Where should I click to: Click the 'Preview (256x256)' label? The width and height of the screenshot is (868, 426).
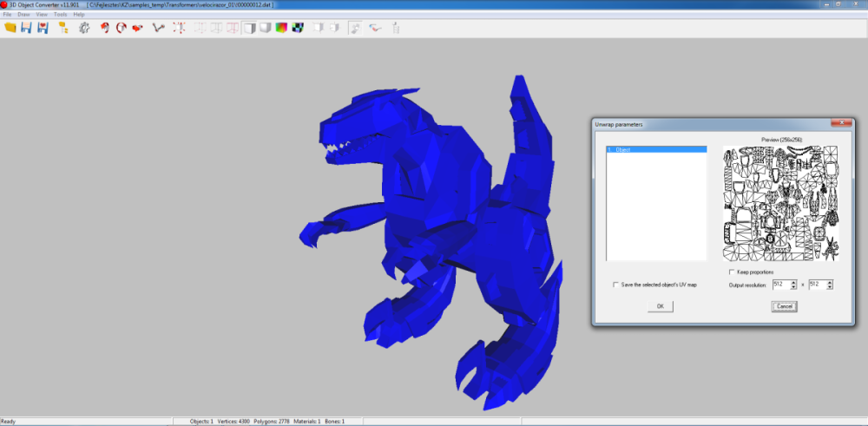pos(782,140)
